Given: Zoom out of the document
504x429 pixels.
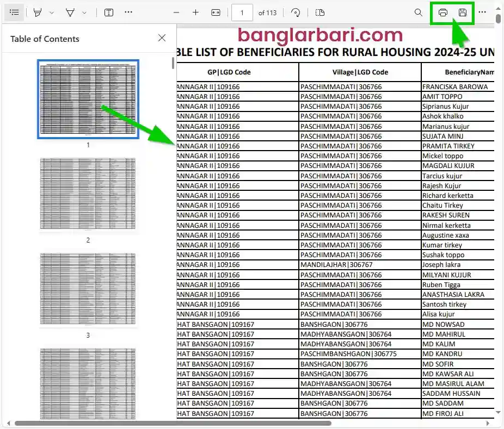Looking at the screenshot, I should 176,12.
